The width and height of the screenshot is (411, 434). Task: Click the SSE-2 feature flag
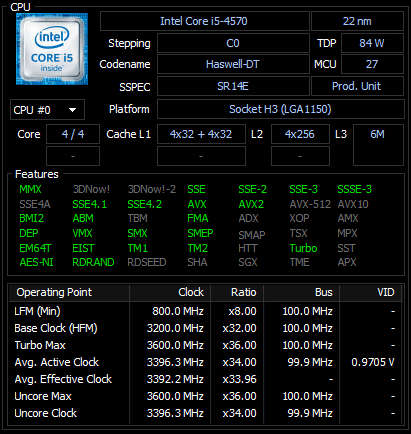tap(253, 189)
